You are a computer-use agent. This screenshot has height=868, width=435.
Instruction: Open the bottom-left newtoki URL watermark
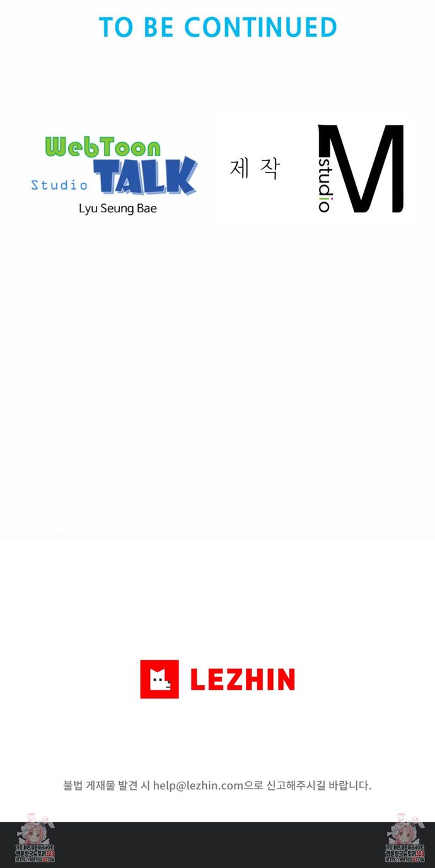35,859
